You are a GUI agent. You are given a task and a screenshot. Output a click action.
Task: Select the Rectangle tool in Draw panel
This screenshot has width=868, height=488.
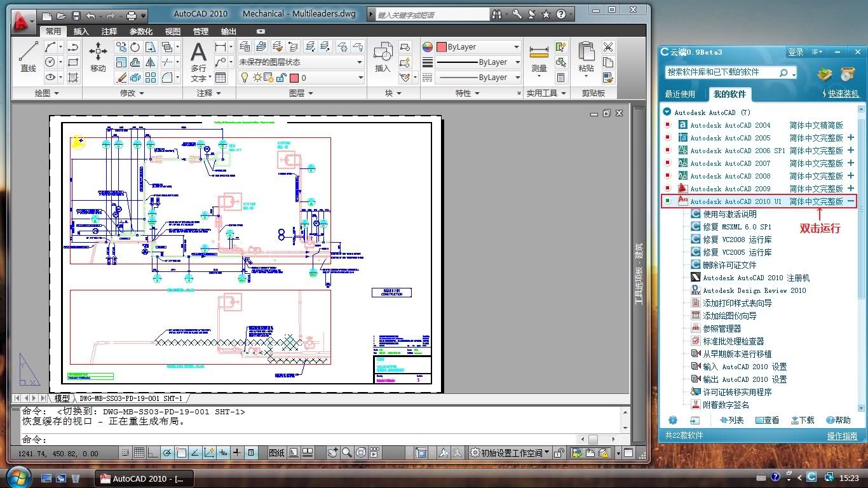pyautogui.click(x=73, y=62)
